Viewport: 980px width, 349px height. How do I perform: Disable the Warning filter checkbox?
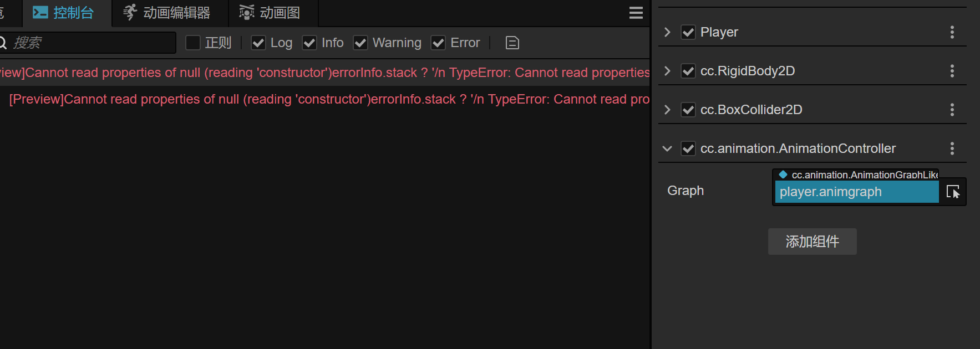coord(360,43)
